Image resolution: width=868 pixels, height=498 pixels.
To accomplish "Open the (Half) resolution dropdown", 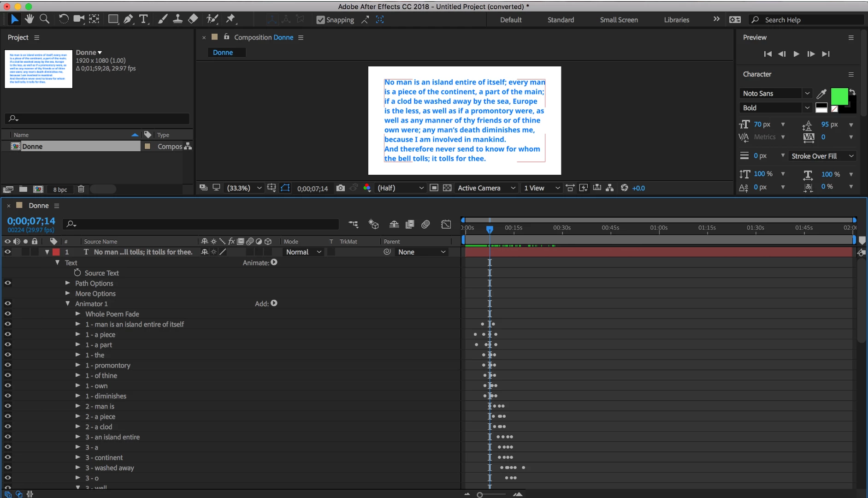I will point(400,188).
